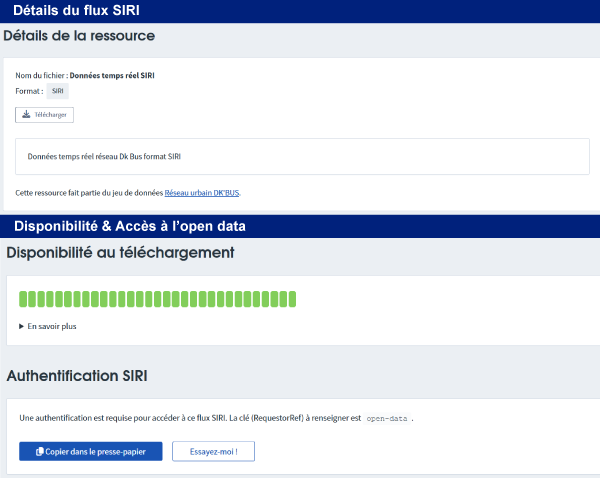Click the 'Télécharger' label text
Image resolution: width=600 pixels, height=478 pixels.
tap(51, 115)
